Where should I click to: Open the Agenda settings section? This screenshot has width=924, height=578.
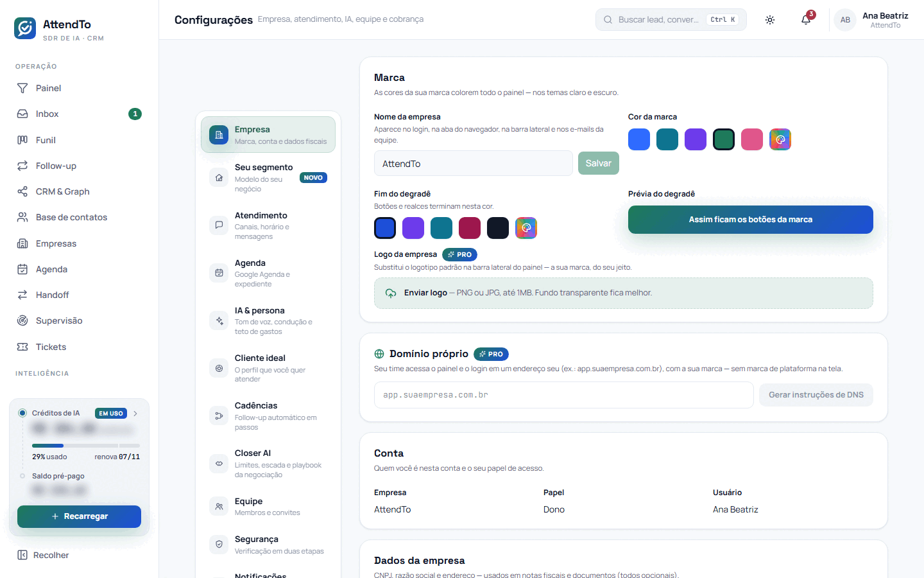pos(268,273)
